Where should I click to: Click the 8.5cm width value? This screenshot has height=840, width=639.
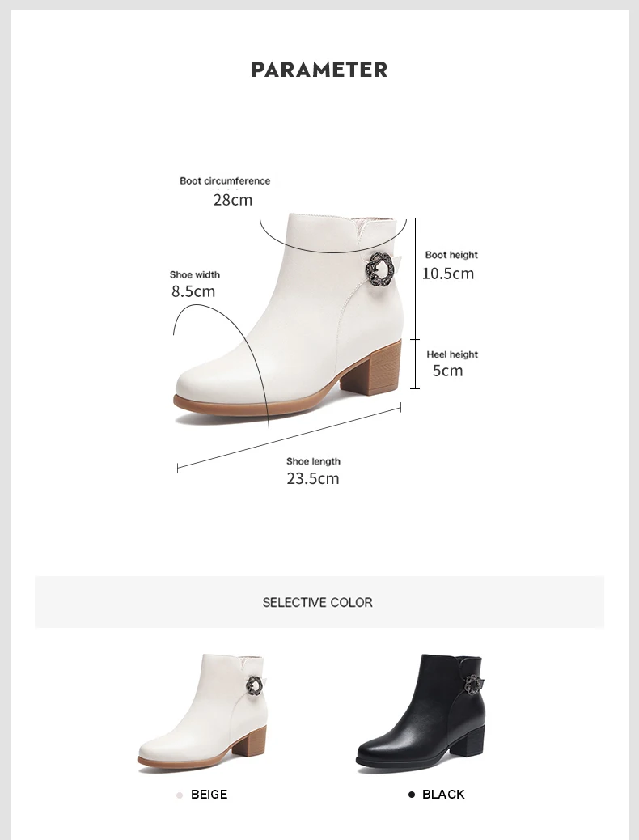tap(193, 291)
